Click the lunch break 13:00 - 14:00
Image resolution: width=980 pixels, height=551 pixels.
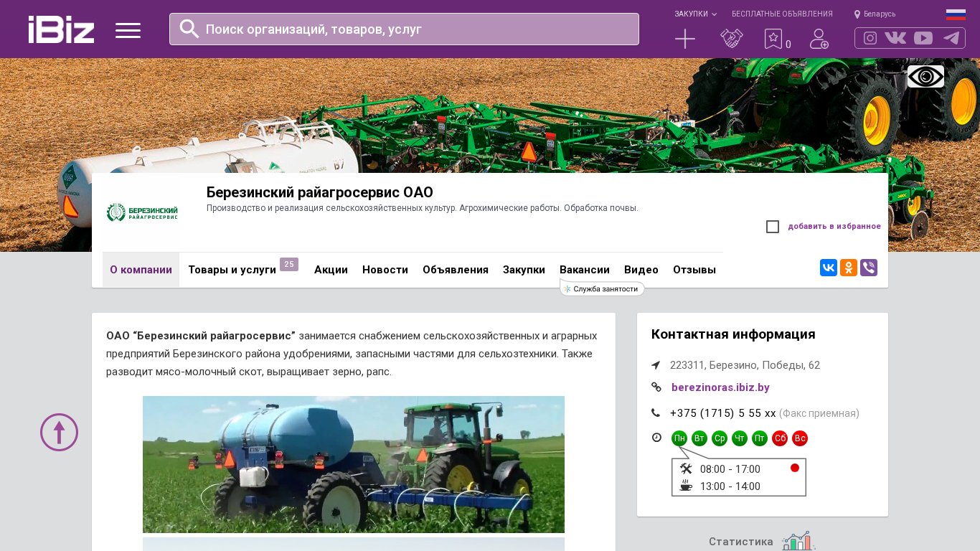click(x=730, y=486)
